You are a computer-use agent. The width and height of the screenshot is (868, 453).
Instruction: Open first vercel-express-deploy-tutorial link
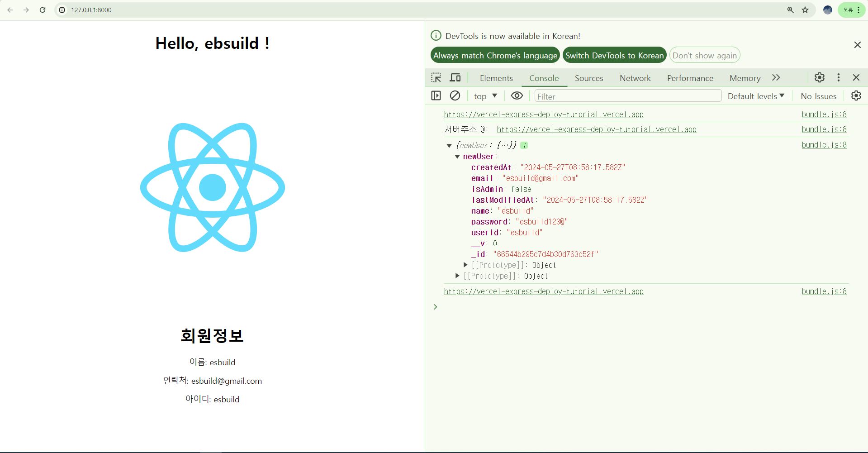(x=544, y=114)
